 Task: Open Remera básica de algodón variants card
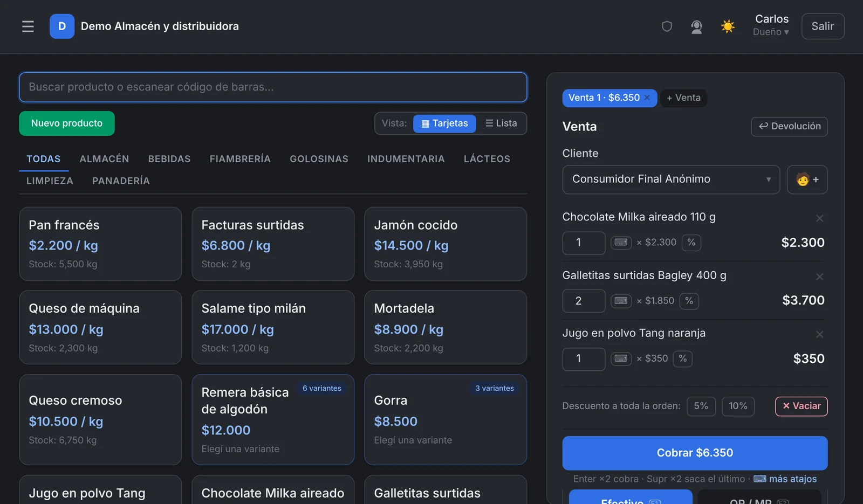tap(273, 419)
